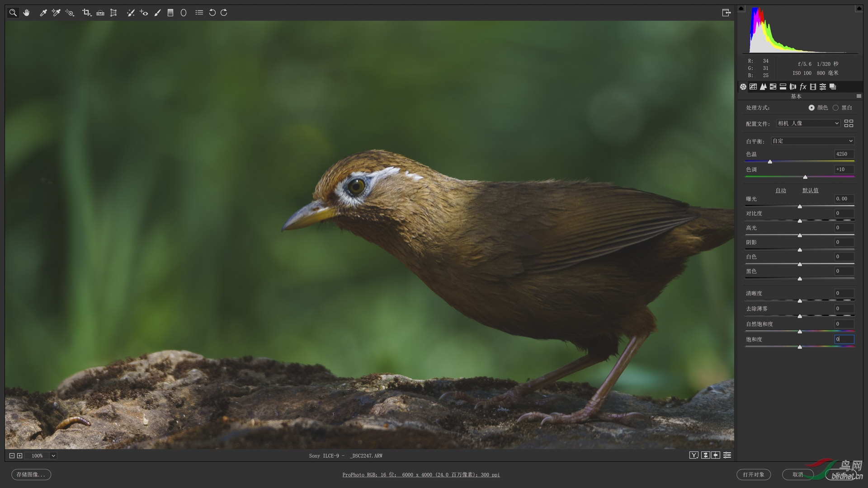The height and width of the screenshot is (488, 868).
Task: Open workflow options link ProPhoto RGB
Action: (421, 474)
